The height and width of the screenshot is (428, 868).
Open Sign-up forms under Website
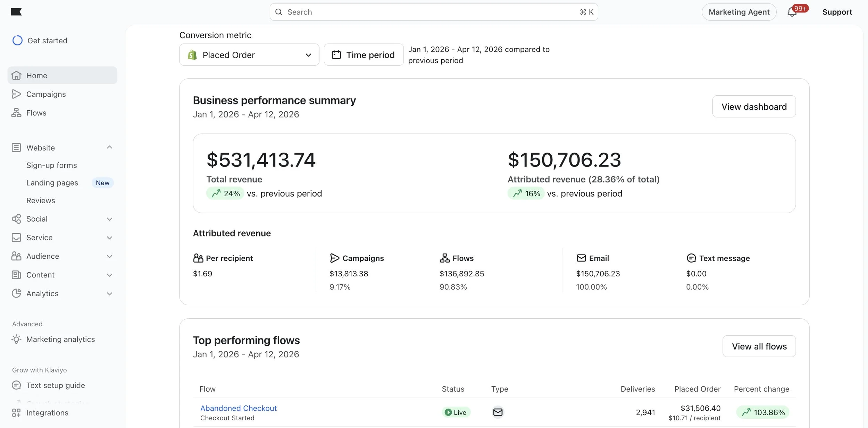[x=51, y=165]
